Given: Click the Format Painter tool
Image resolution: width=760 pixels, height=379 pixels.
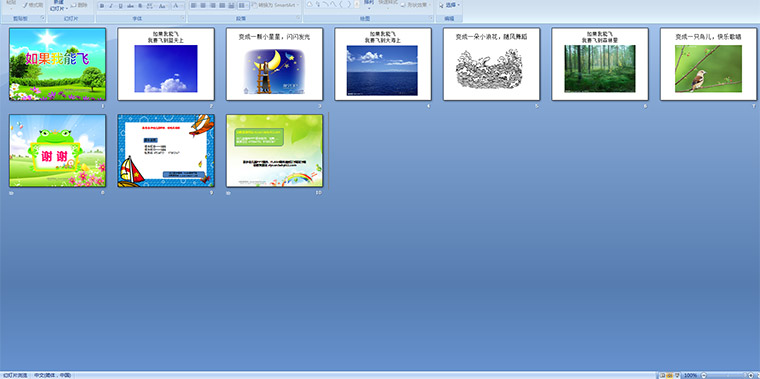Looking at the screenshot, I should 33,5.
